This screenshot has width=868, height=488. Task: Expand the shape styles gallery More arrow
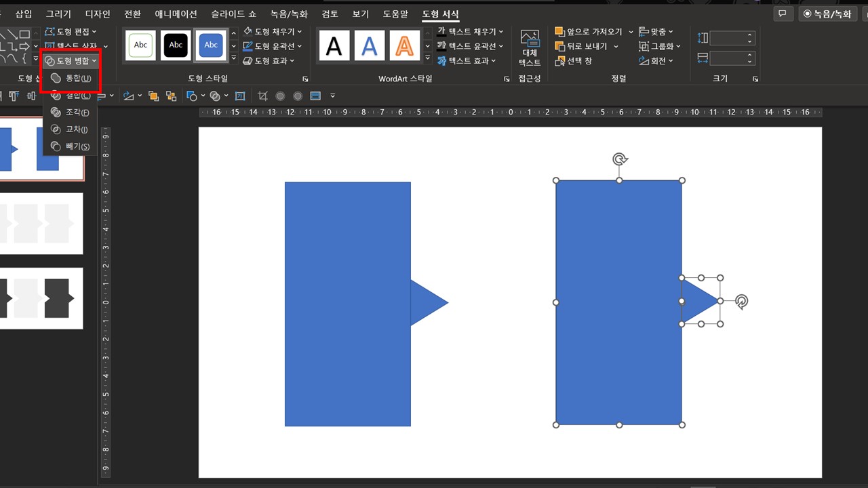coord(234,58)
